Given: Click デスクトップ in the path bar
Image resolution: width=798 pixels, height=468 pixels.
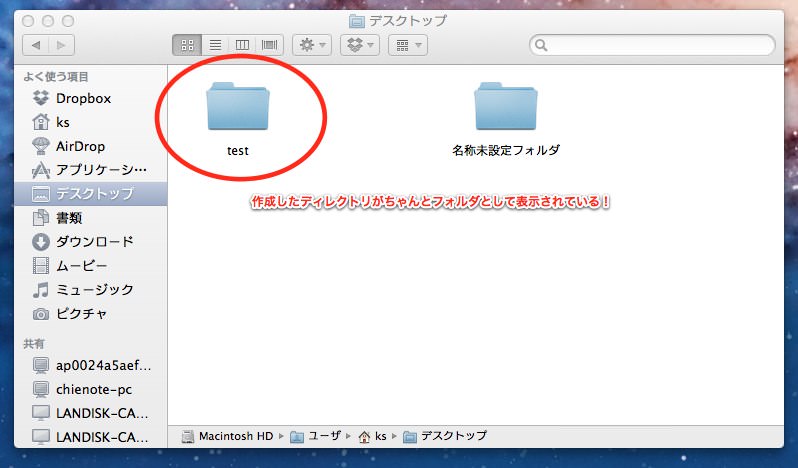Looking at the screenshot, I should [x=445, y=436].
